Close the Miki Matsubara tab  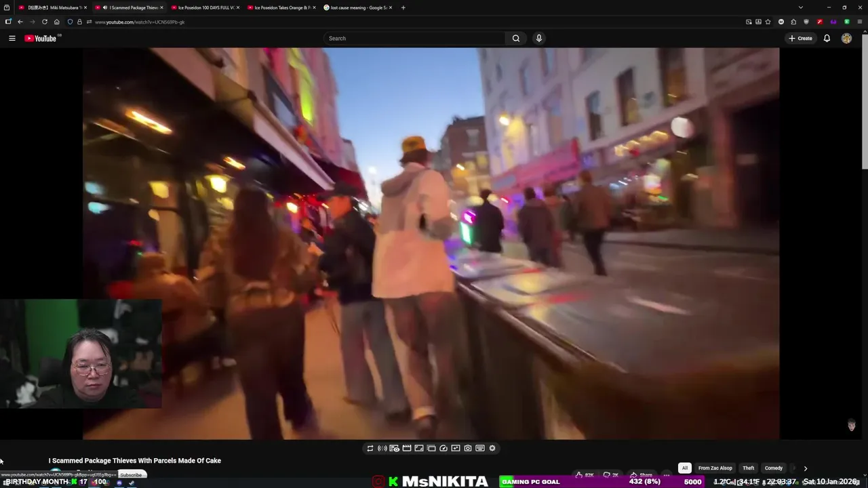tap(85, 7)
